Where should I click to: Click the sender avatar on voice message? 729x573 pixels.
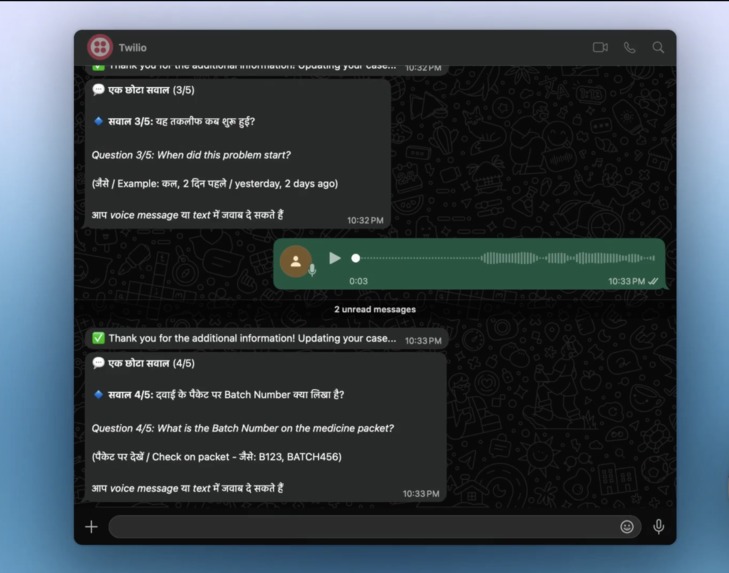(x=296, y=261)
